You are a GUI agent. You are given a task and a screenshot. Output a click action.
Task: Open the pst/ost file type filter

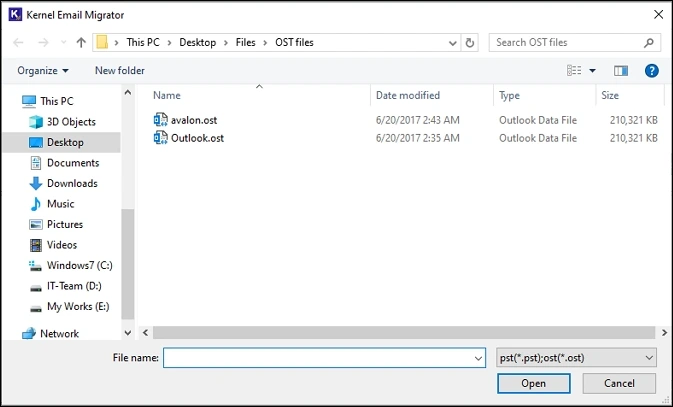(576, 358)
